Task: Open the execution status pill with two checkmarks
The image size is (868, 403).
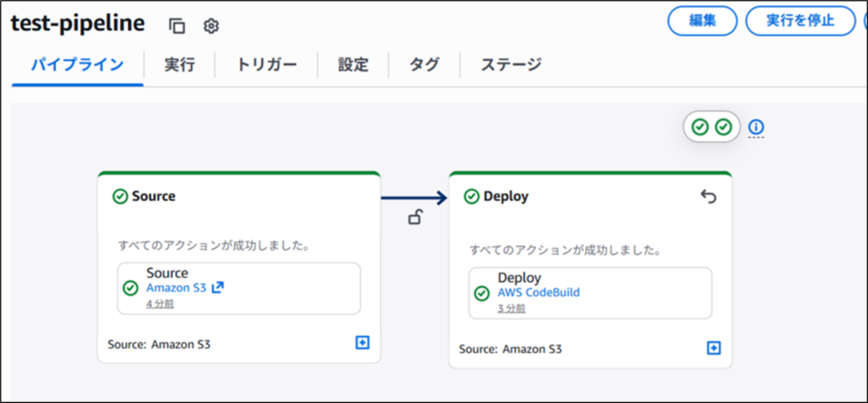Action: 711,127
